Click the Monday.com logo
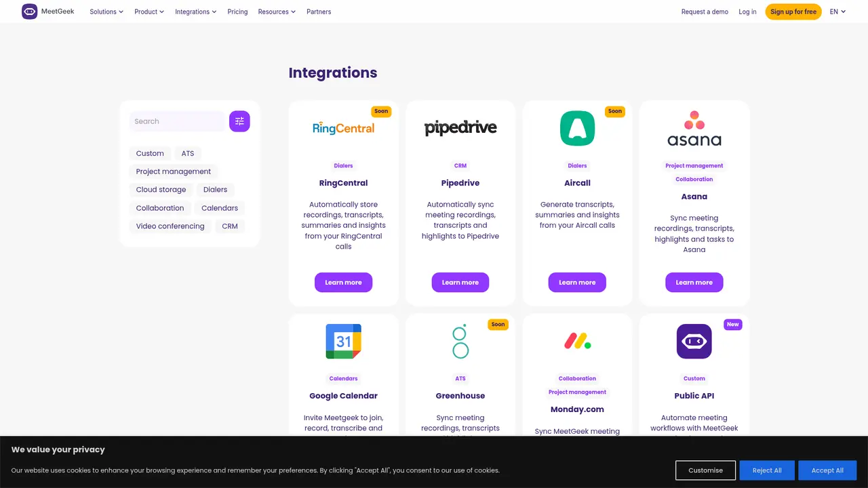Image resolution: width=868 pixels, height=488 pixels. tap(578, 341)
